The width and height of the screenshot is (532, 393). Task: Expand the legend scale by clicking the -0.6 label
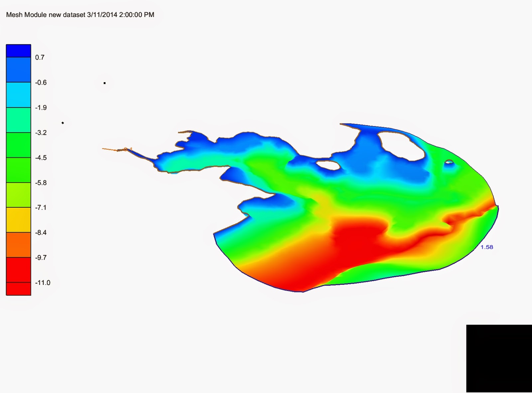point(41,82)
